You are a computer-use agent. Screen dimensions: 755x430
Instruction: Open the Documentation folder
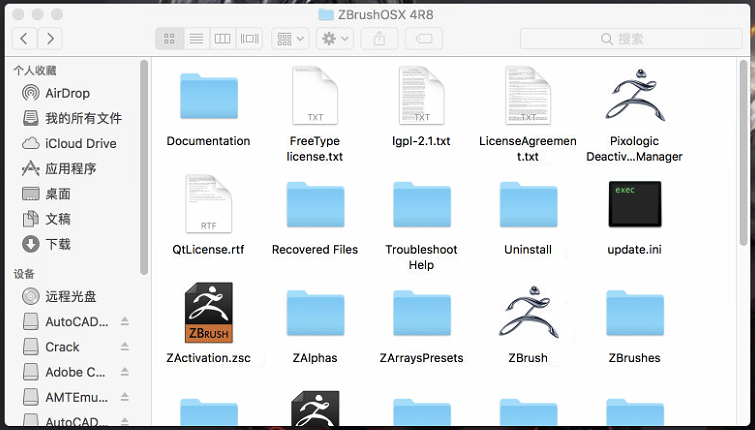[x=208, y=96]
